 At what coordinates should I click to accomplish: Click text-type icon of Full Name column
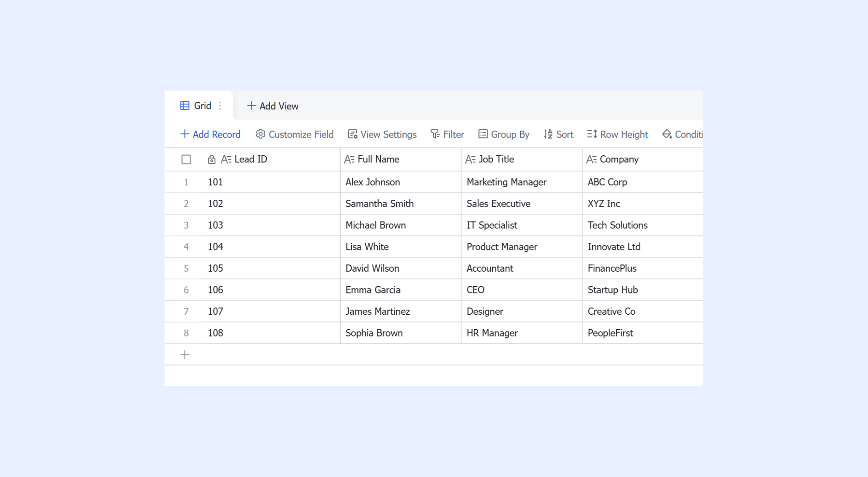pos(349,159)
